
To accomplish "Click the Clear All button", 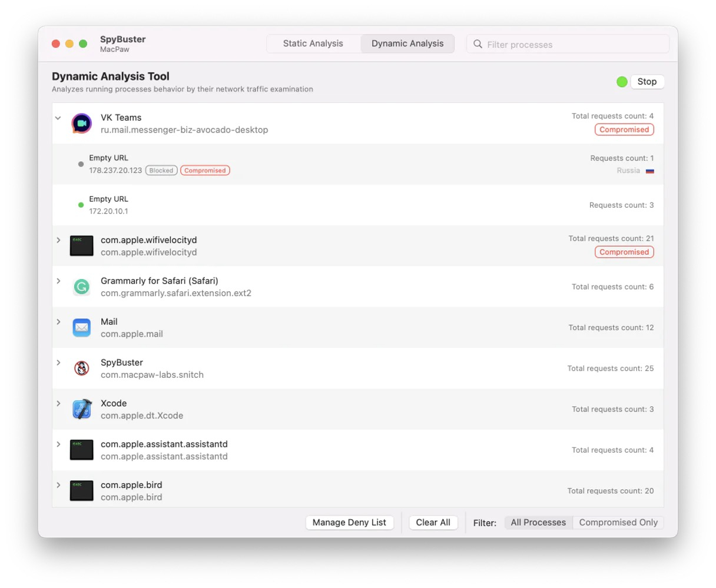I will [433, 523].
